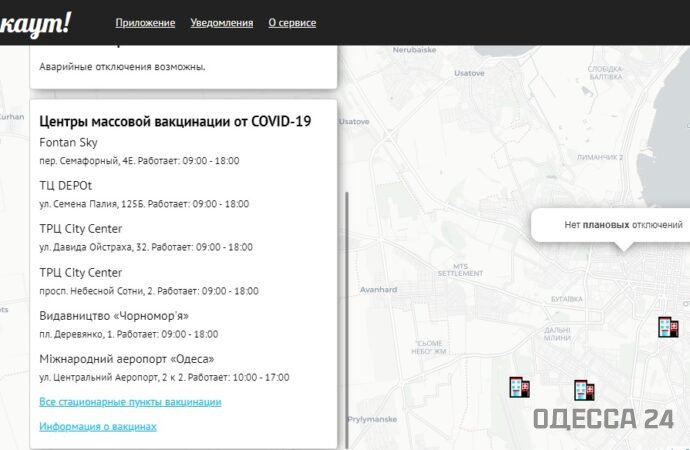Click the vaccination marker near Бугаївка
The width and height of the screenshot is (690, 450).
[x=667, y=326]
